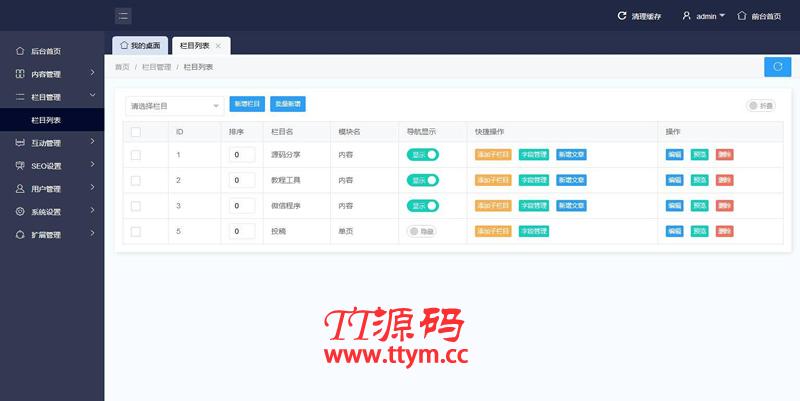Toggle 导航显示 switch for 源码分享

pos(422,155)
